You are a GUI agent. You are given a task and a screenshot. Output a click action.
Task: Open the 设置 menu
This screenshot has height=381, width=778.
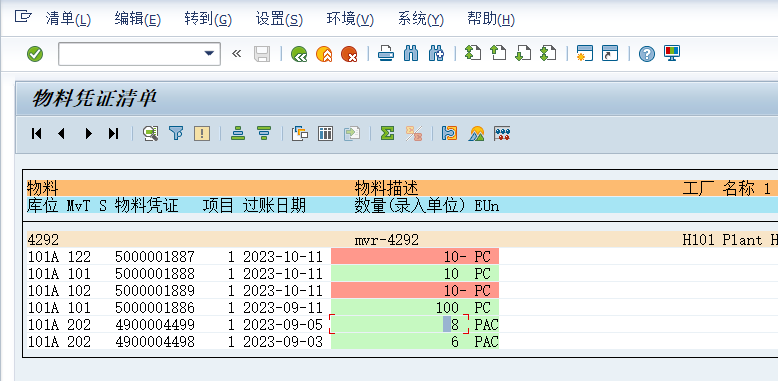pos(279,19)
